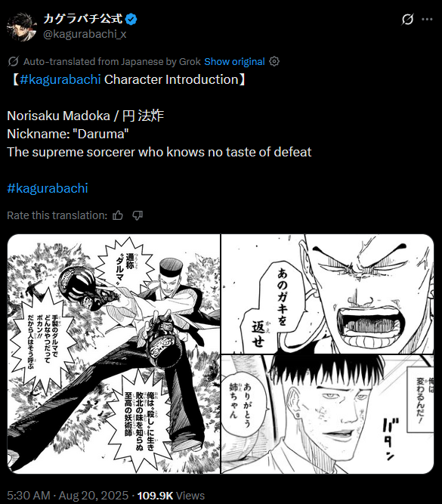The image size is (442, 504).
Task: Rate translation with thumbs up
Action: [118, 215]
